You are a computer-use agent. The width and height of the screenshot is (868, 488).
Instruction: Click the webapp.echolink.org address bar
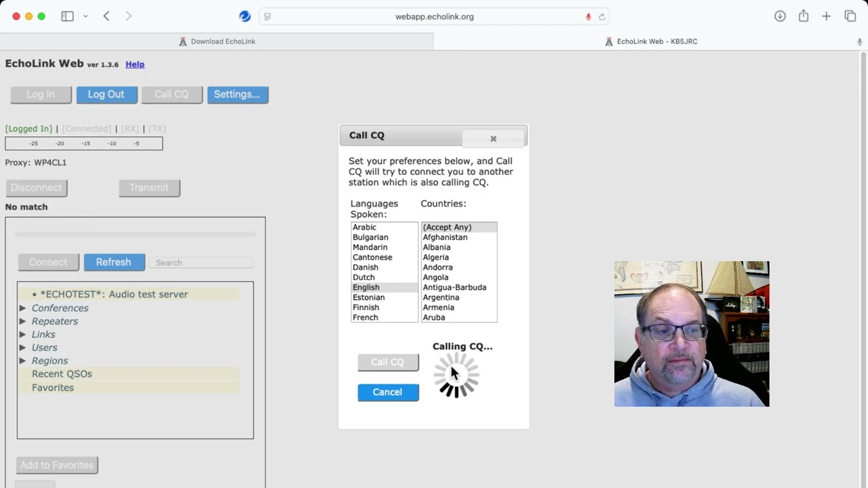(x=434, y=16)
